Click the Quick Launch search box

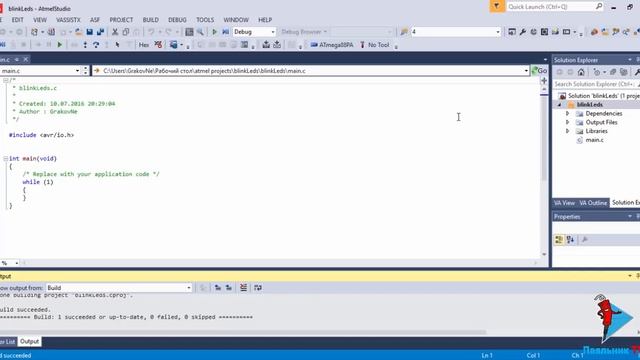click(x=555, y=7)
